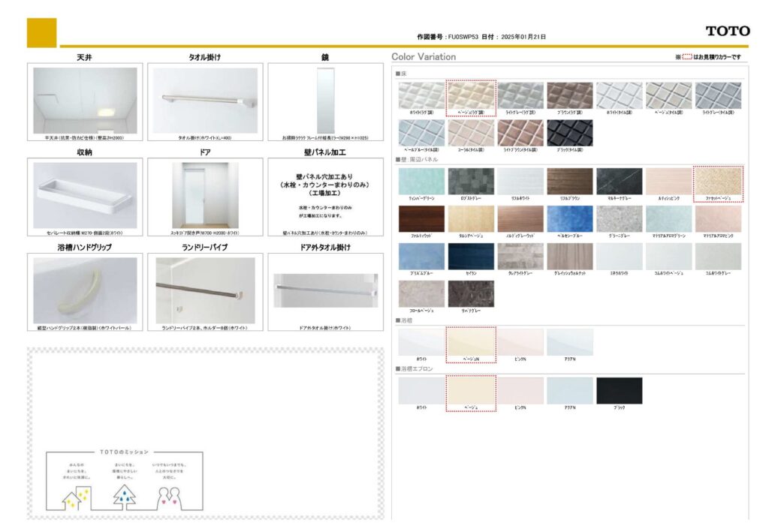This screenshot has width=769, height=532.
Task: Choose the dark navy wall panel swatch
Action: [471, 256]
